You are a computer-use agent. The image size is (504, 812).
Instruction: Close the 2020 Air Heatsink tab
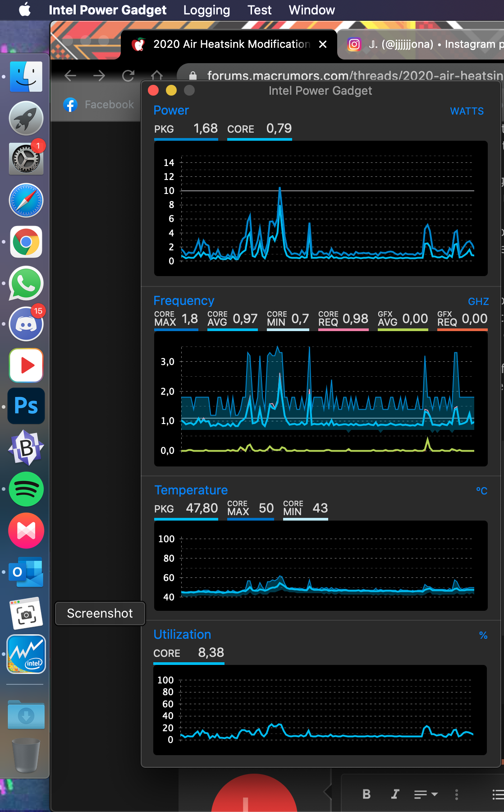coord(323,44)
